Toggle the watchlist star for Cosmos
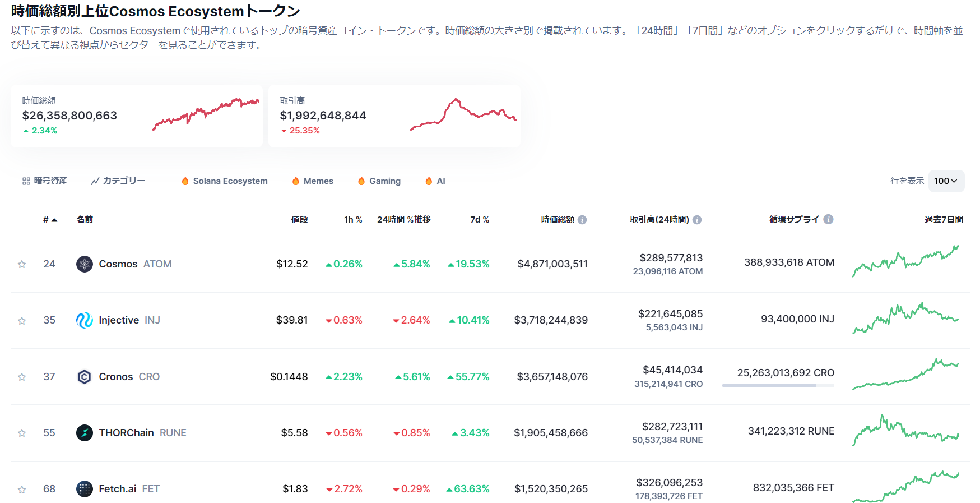Screen dimensions: 980x503 point(22,264)
